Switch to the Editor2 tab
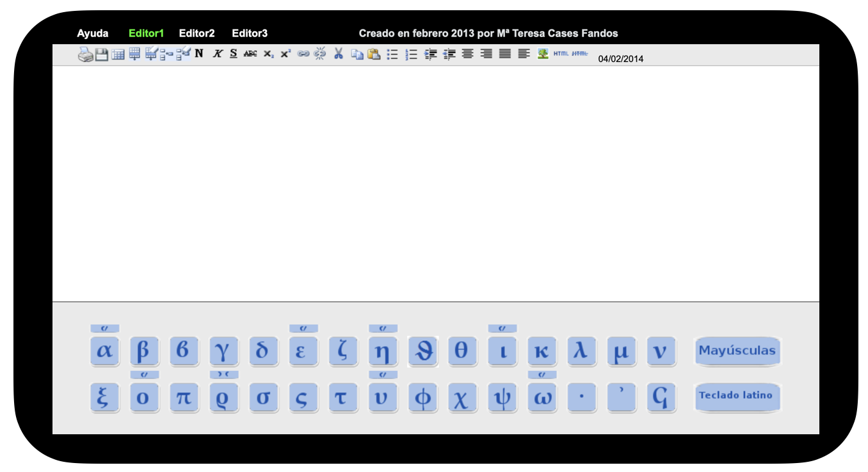 [x=197, y=33]
